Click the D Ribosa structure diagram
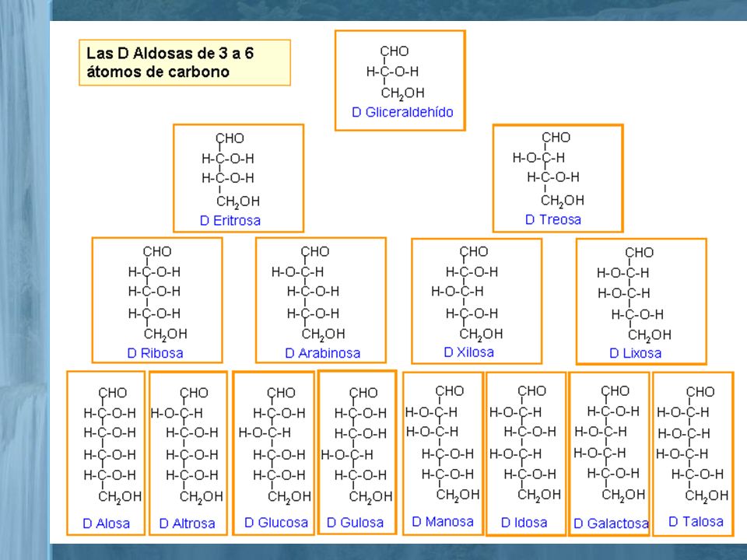 157,294
